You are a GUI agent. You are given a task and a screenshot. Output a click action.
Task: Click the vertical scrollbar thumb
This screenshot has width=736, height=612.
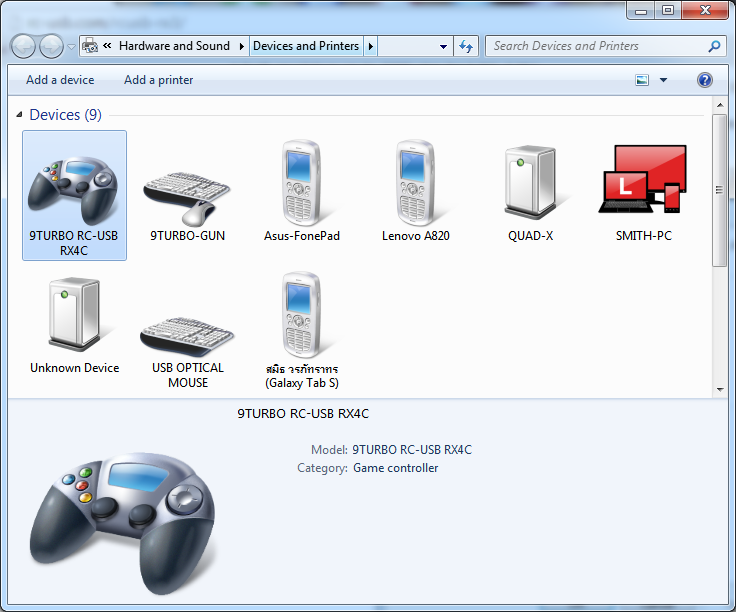[x=719, y=190]
